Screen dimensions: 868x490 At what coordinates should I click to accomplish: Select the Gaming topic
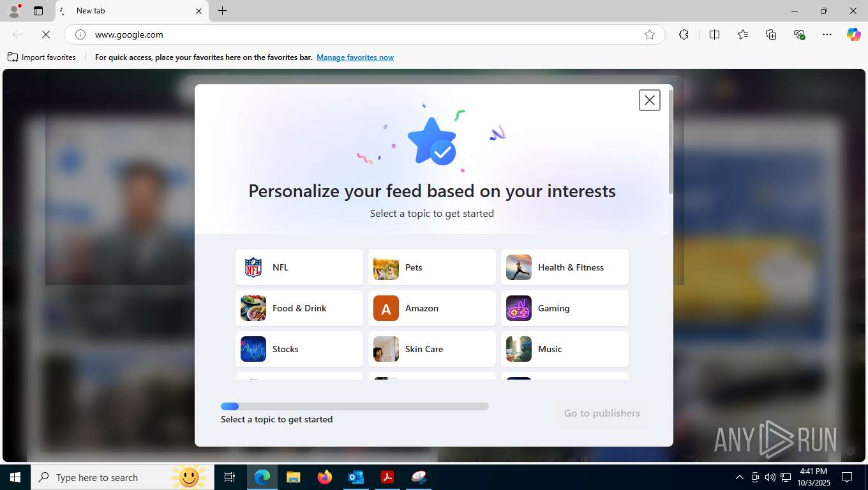coord(565,308)
